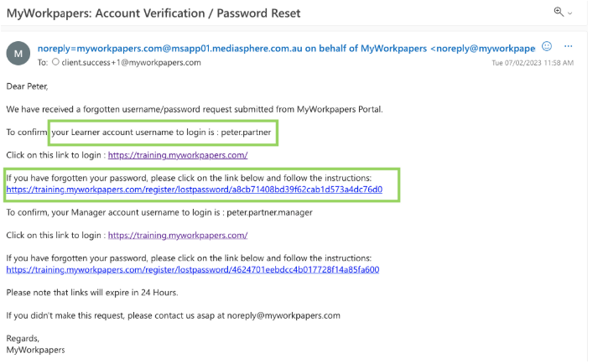The height and width of the screenshot is (364, 603).
Task: Click the email subject heading
Action: (153, 13)
